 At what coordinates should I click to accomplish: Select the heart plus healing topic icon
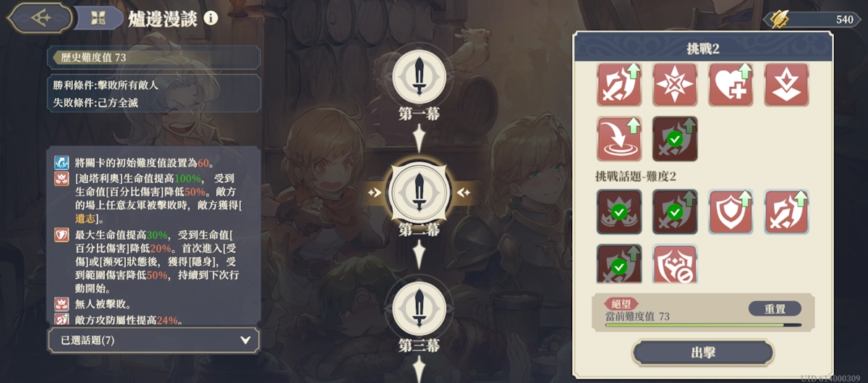click(x=731, y=85)
